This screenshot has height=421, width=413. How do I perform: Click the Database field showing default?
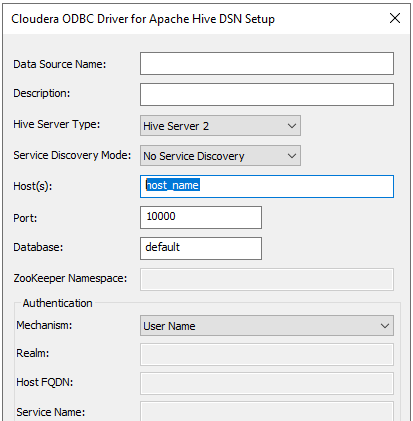(201, 248)
